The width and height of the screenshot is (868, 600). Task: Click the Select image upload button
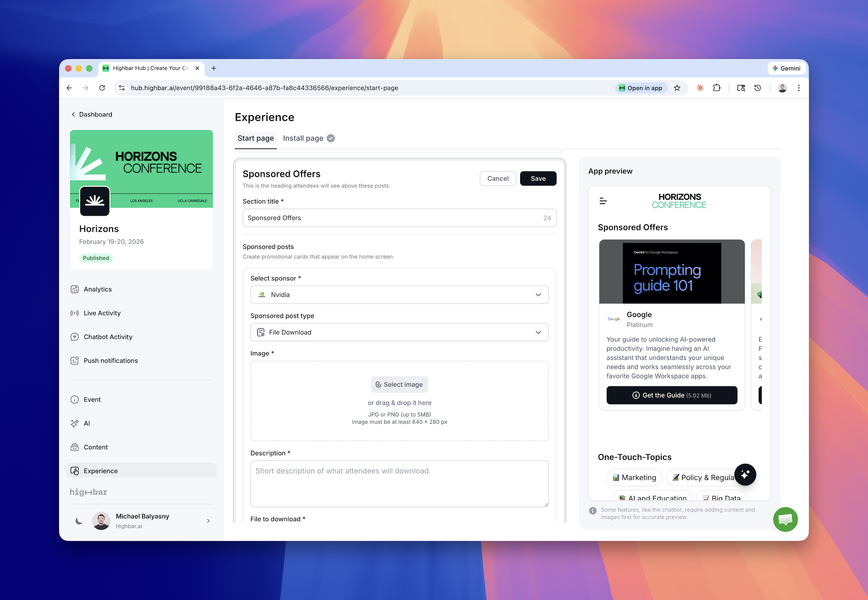pyautogui.click(x=399, y=384)
